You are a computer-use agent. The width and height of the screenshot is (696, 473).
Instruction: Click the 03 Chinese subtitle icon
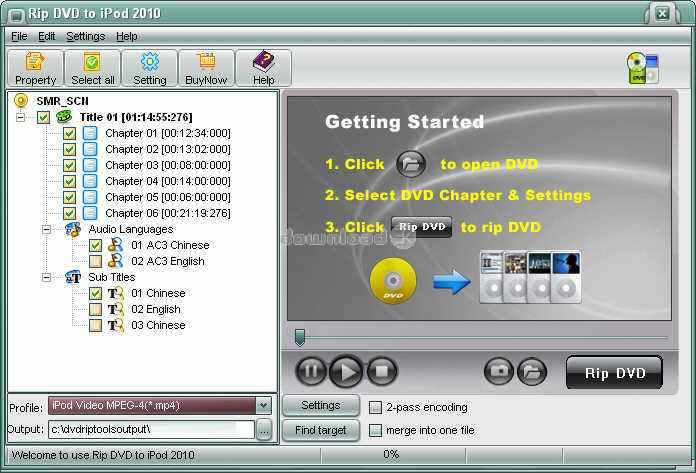point(115,325)
